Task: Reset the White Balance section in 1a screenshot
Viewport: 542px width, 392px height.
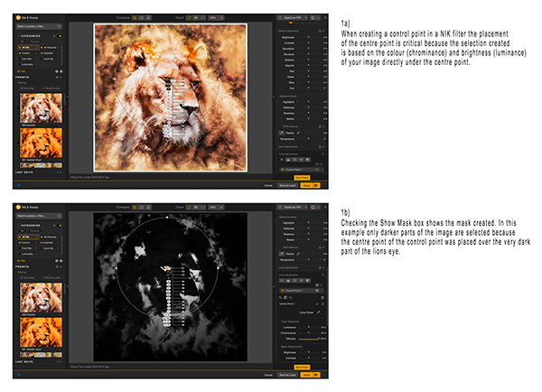Action: click(320, 126)
